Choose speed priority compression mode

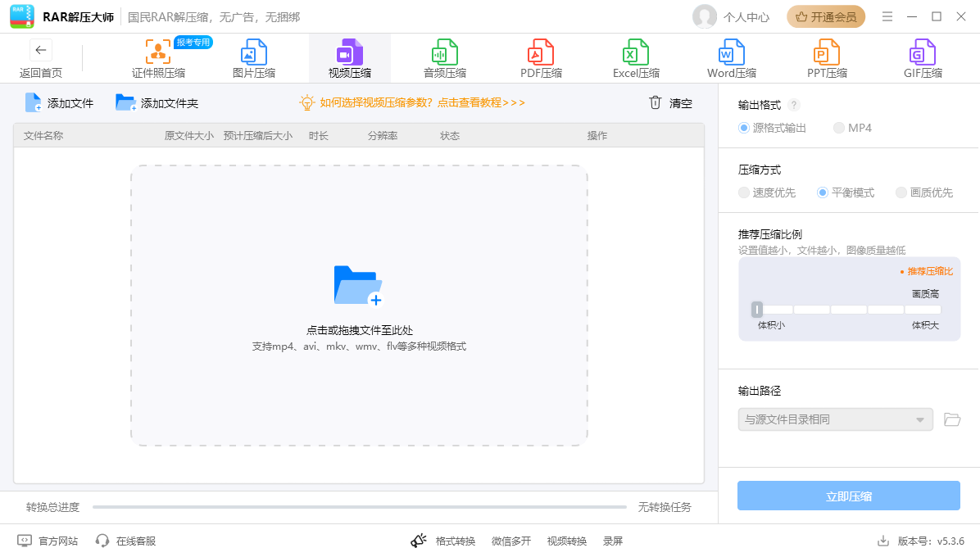744,192
